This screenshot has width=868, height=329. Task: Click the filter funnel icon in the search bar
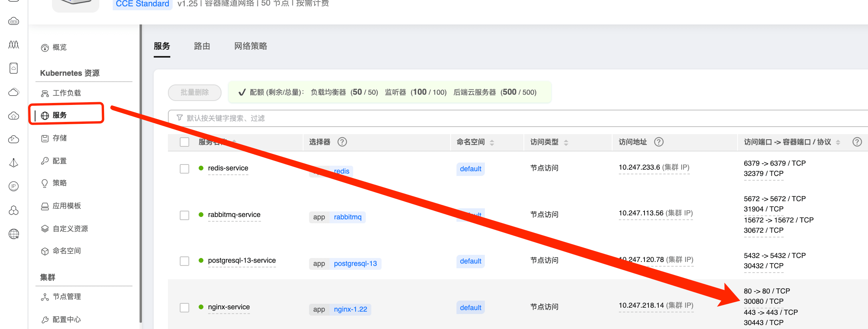[x=180, y=118]
